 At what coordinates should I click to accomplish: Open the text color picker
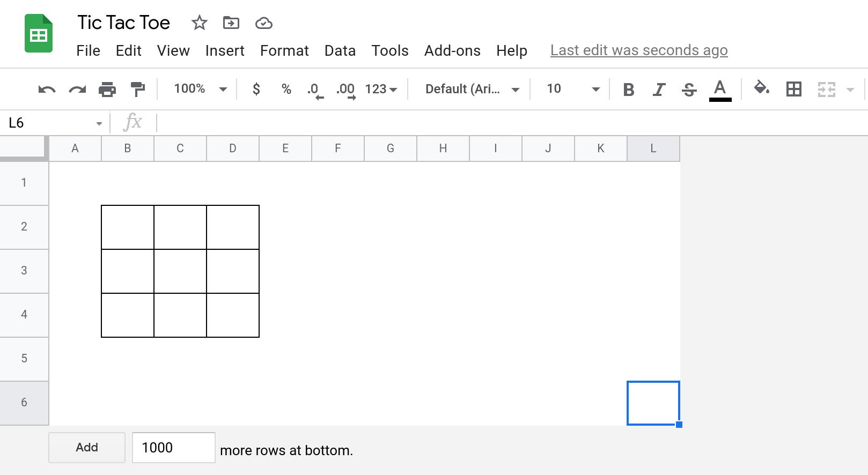click(x=720, y=90)
